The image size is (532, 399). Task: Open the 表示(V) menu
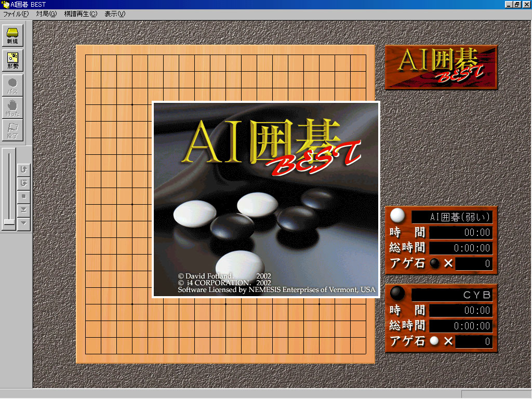pos(114,14)
